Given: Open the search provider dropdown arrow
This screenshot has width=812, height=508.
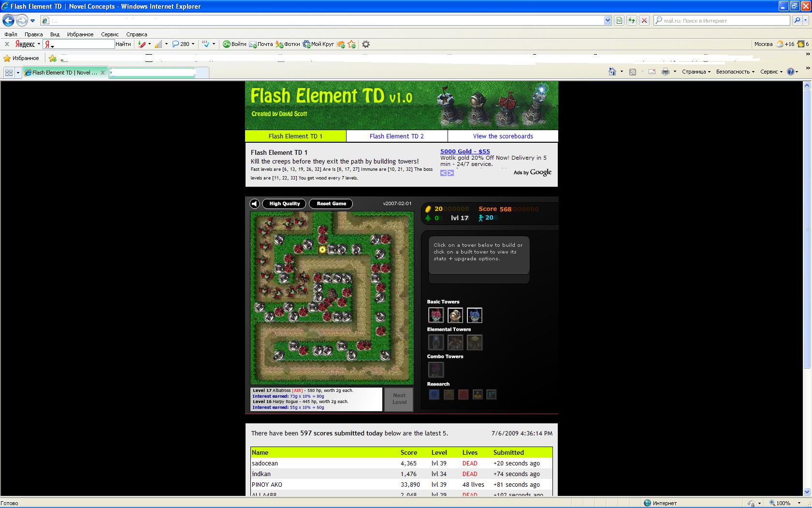Looking at the screenshot, I should 806,20.
